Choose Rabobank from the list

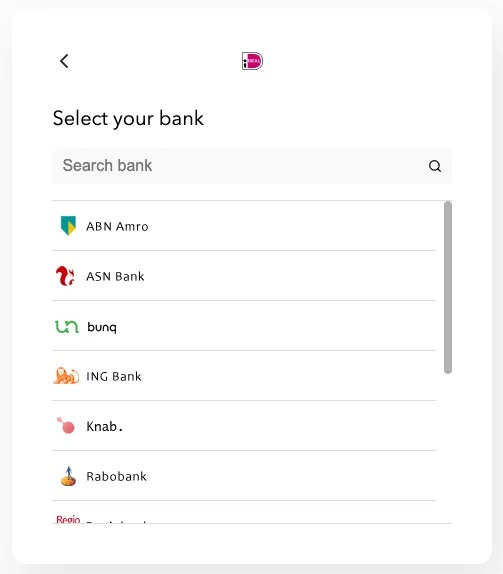point(244,476)
